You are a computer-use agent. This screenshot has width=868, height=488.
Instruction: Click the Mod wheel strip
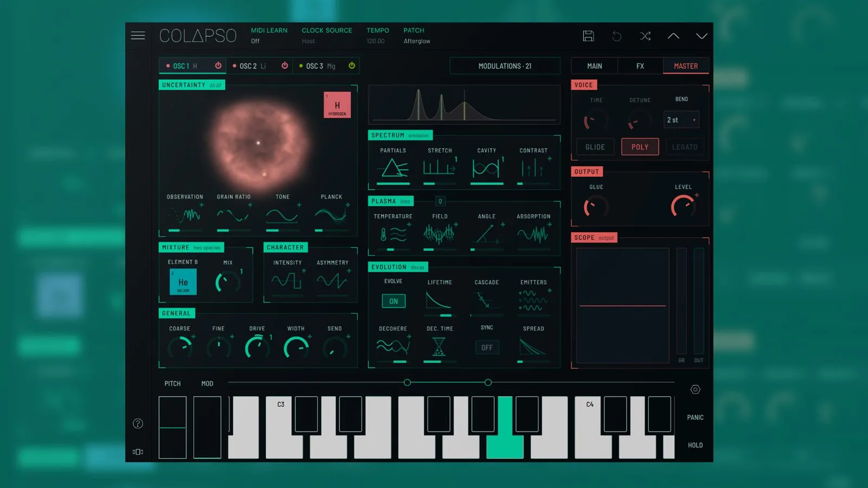click(207, 427)
